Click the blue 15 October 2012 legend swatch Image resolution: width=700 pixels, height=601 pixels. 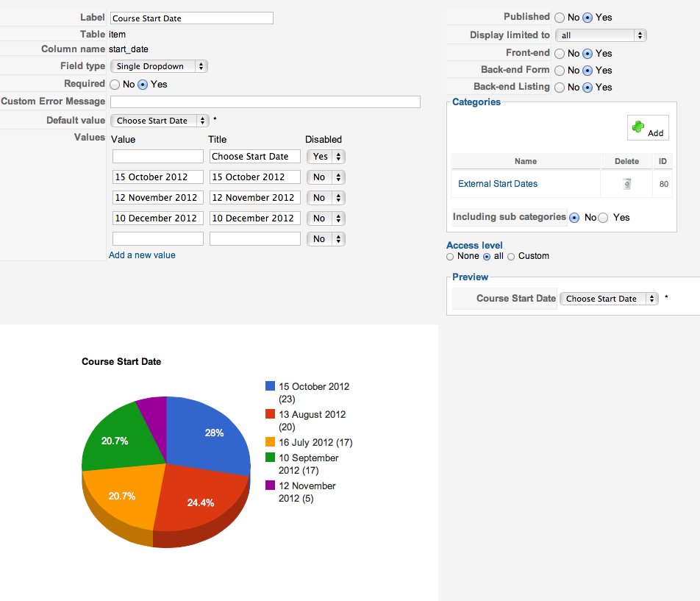270,385
